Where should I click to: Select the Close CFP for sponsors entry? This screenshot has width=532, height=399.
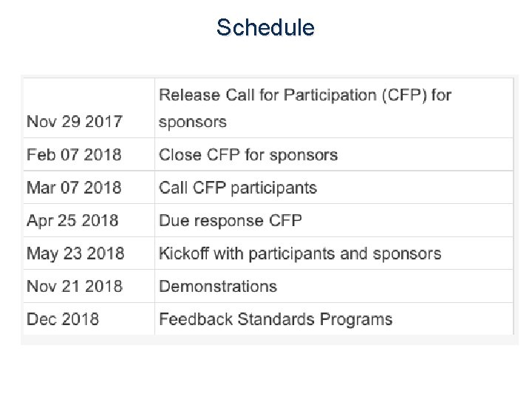pyautogui.click(x=248, y=155)
